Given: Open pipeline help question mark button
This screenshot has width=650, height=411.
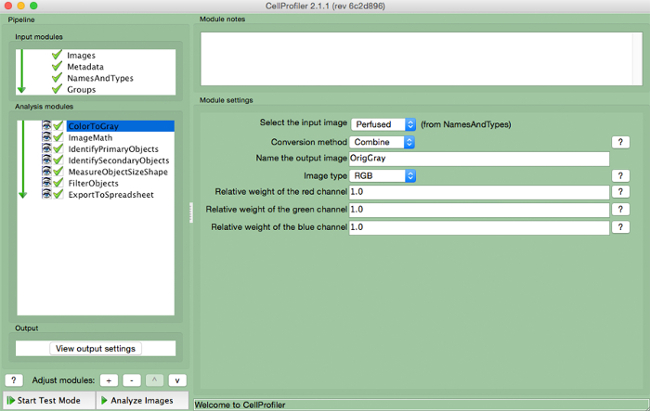Looking at the screenshot, I should [15, 380].
